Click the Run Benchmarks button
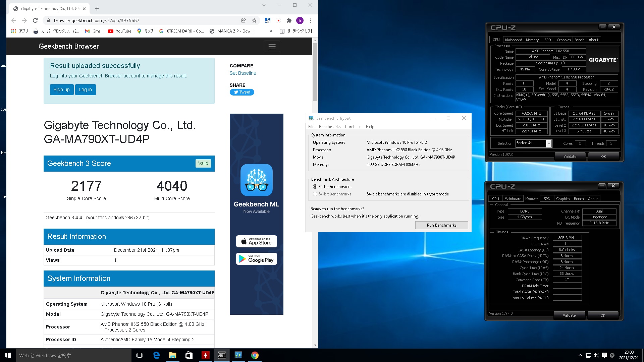The image size is (644, 362). 441,225
